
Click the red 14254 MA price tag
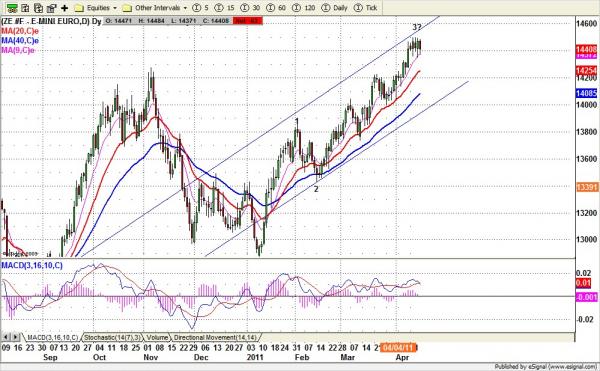[x=586, y=70]
